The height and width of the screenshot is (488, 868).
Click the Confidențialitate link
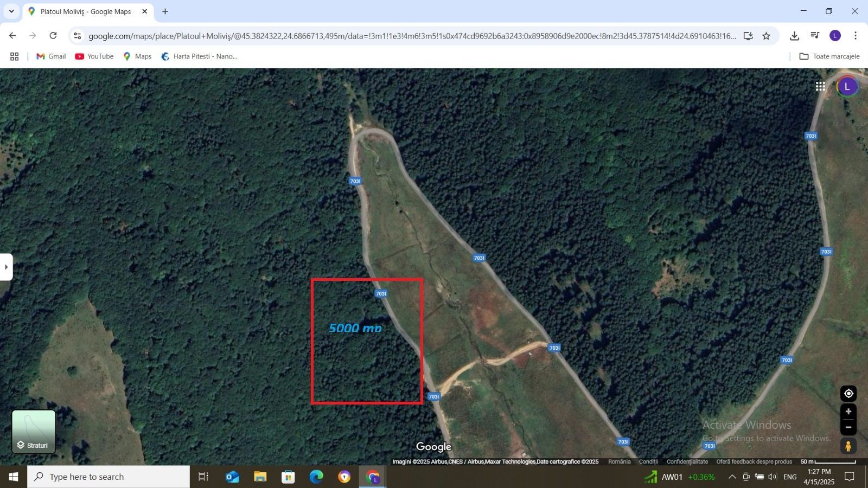pos(687,461)
